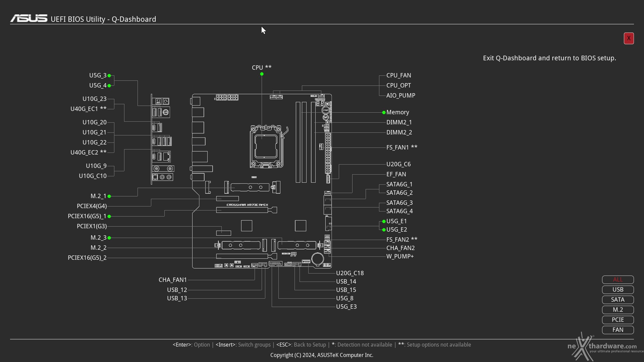The image size is (644, 362).
Task: Click the CPU ** label
Action: 262,67
